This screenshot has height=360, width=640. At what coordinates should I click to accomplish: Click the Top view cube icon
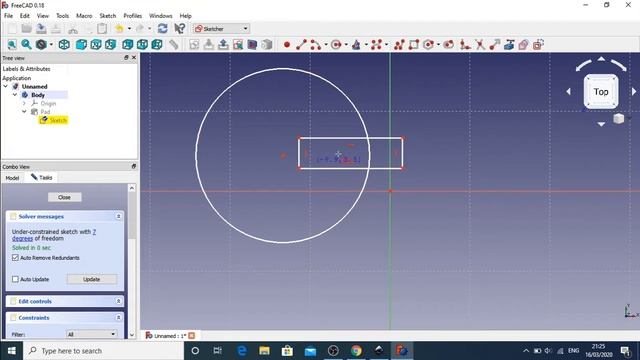click(96, 44)
